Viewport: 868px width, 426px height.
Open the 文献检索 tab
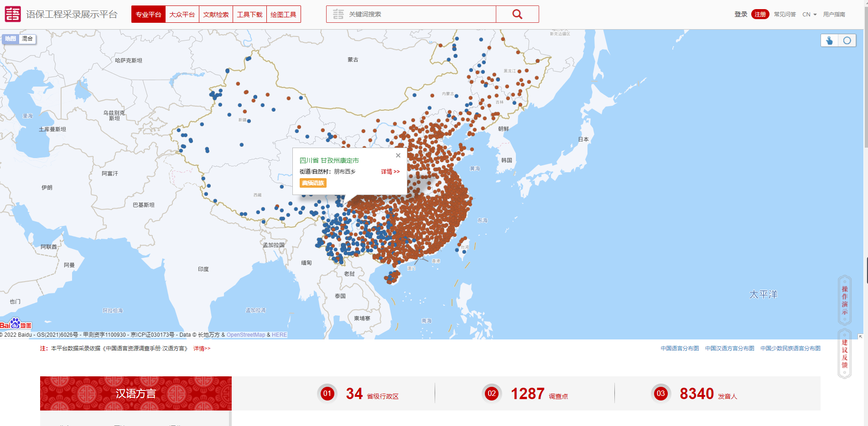(216, 15)
